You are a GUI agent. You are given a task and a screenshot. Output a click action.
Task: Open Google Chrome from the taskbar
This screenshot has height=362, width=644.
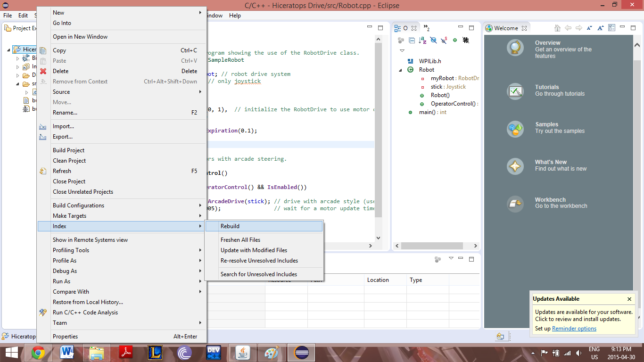pyautogui.click(x=38, y=353)
